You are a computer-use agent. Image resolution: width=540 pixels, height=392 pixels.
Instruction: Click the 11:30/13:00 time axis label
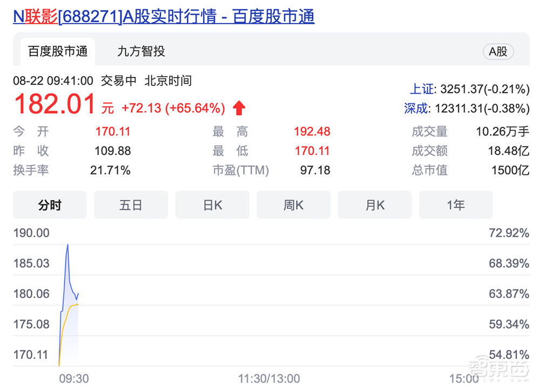coord(268,379)
